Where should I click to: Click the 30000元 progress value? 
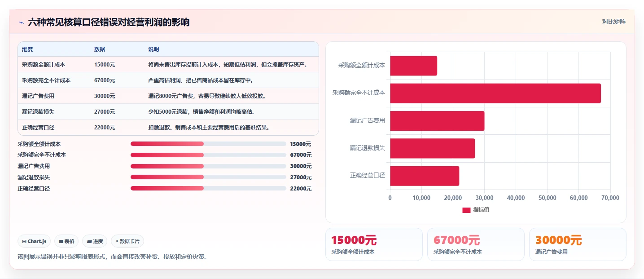tap(301, 166)
